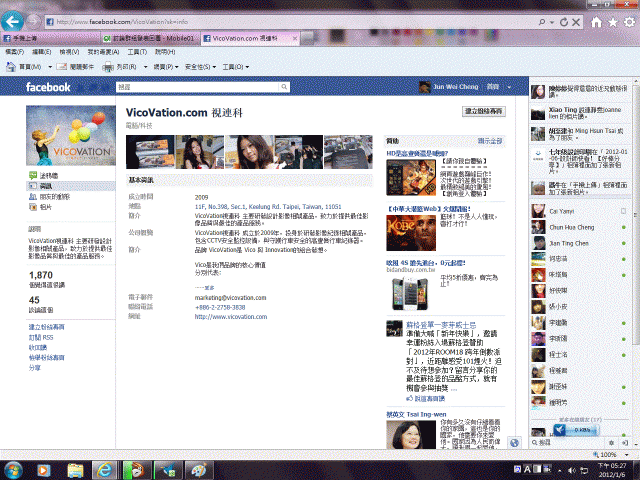Open the home button dropdown in command bar
Viewport: 640px width, 480px height.
click(50, 67)
